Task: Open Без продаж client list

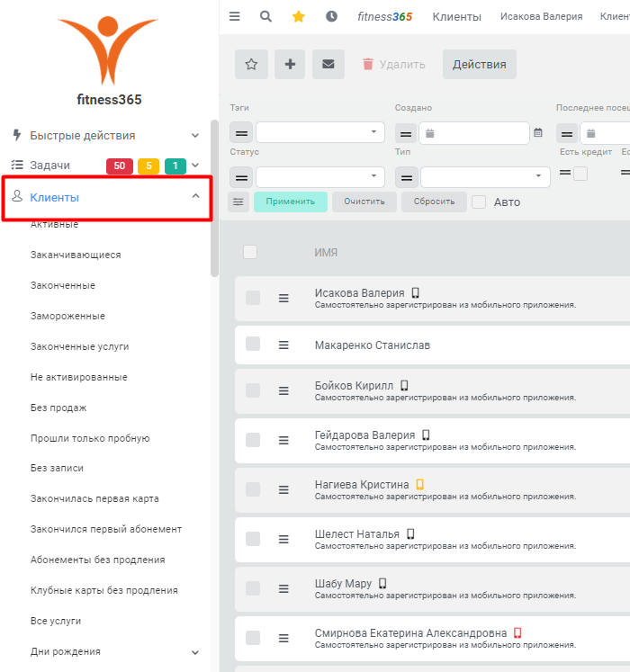Action: (x=58, y=408)
